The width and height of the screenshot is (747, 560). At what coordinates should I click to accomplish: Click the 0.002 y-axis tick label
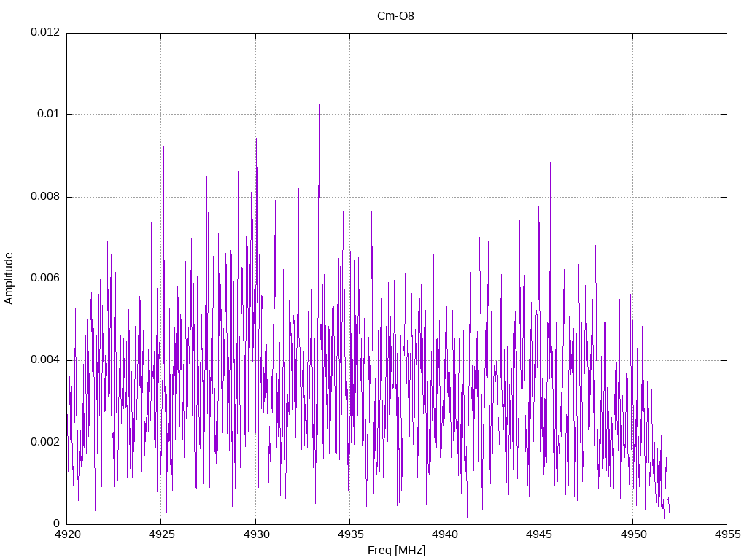coord(45,442)
